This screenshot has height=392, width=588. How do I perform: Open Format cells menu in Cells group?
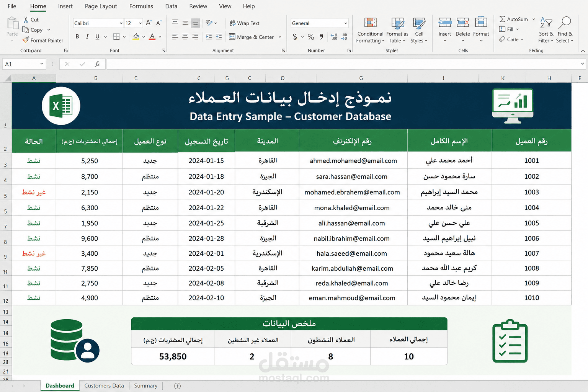[x=481, y=29]
